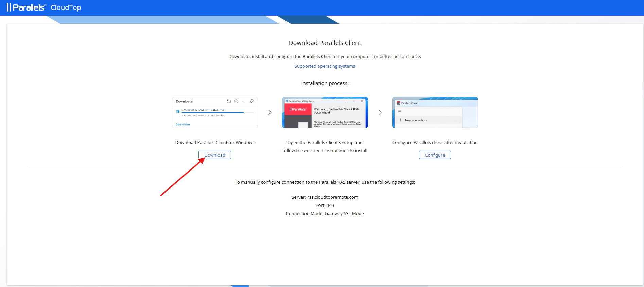The height and width of the screenshot is (287, 644).
Task: Click the "Open the Parallels Client's setup and" caption
Action: click(x=325, y=143)
